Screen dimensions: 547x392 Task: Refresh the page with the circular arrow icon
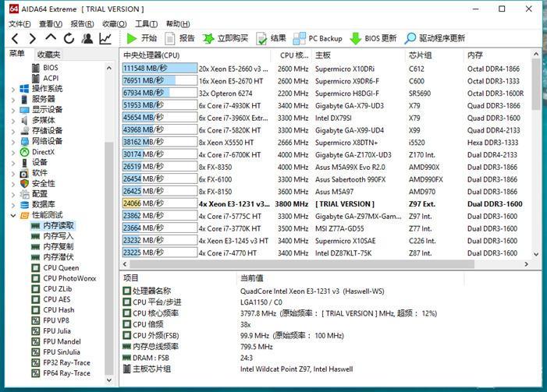[69, 38]
